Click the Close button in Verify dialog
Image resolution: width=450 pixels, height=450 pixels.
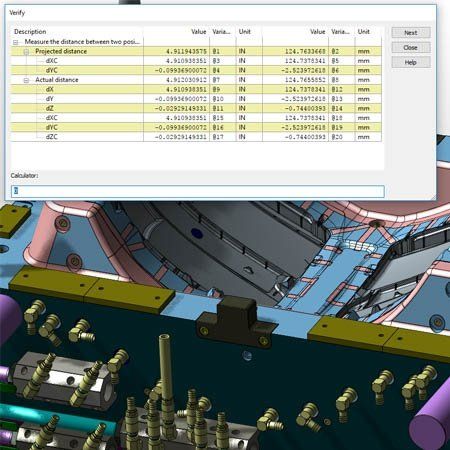coord(411,48)
